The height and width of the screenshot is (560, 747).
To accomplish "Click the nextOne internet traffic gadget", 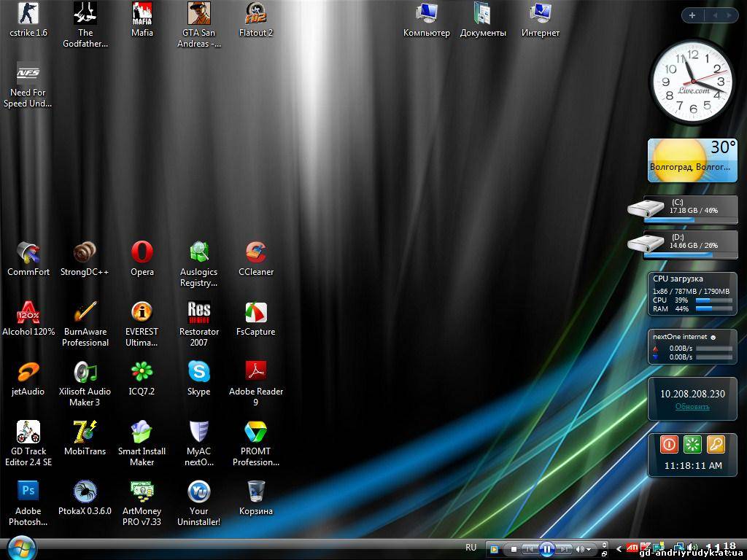I will 692,346.
